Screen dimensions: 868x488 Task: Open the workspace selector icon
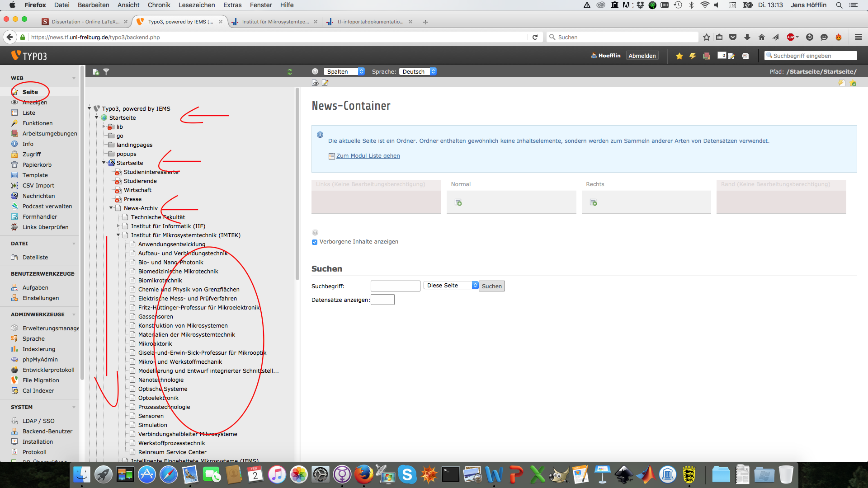click(707, 56)
